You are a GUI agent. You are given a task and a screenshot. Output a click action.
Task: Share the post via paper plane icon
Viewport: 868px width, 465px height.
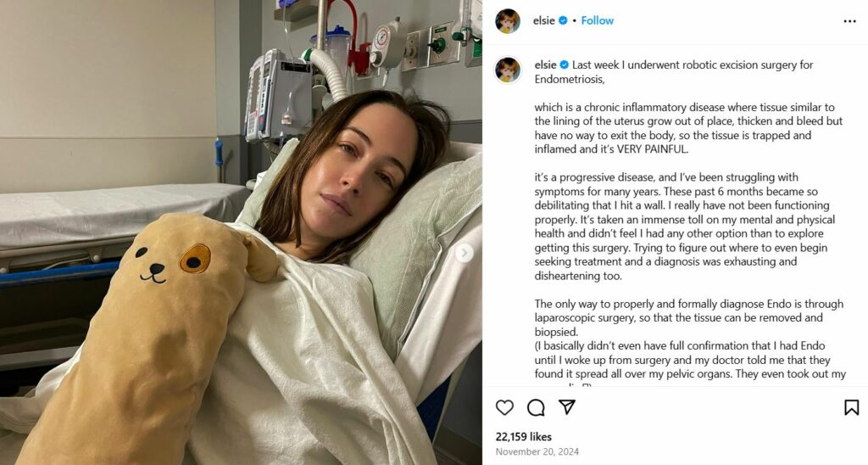click(x=567, y=406)
